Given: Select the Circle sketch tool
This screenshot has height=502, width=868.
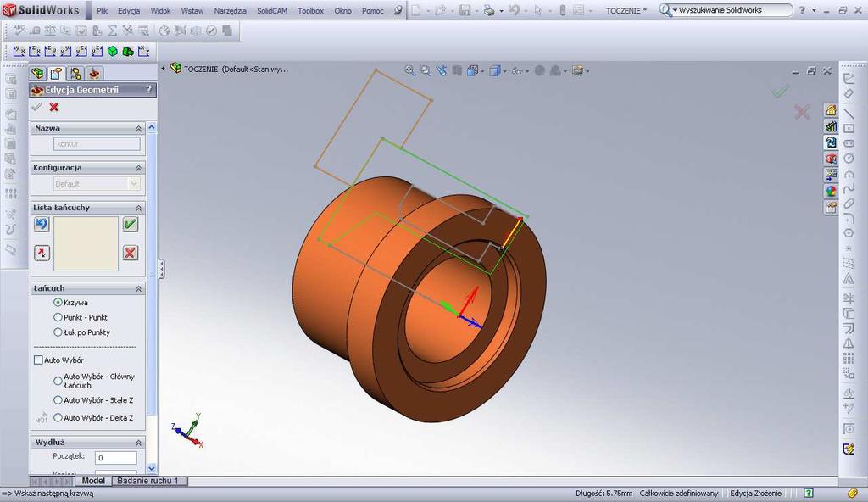Looking at the screenshot, I should (849, 159).
